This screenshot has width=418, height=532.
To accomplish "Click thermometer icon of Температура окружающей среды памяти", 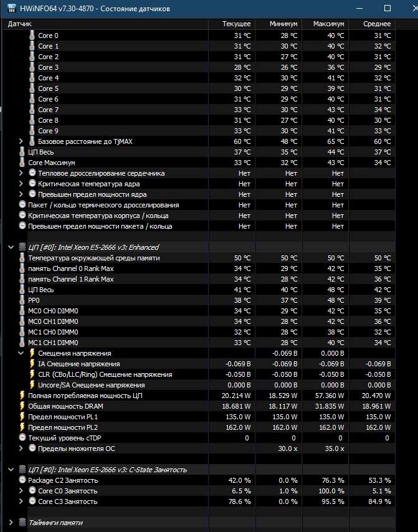I will (22, 258).
